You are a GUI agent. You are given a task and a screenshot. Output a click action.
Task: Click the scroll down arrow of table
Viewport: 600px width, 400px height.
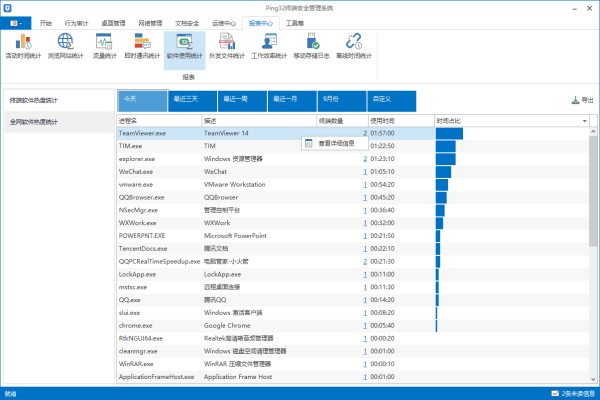(x=593, y=379)
